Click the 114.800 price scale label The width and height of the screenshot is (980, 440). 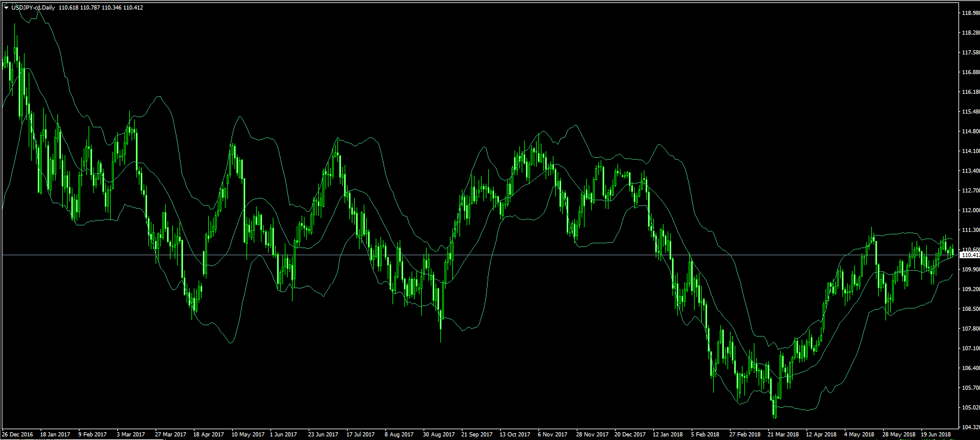point(970,132)
